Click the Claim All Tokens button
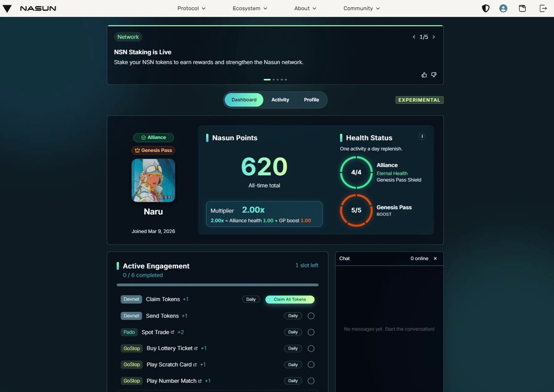This screenshot has width=554, height=392. click(290, 299)
